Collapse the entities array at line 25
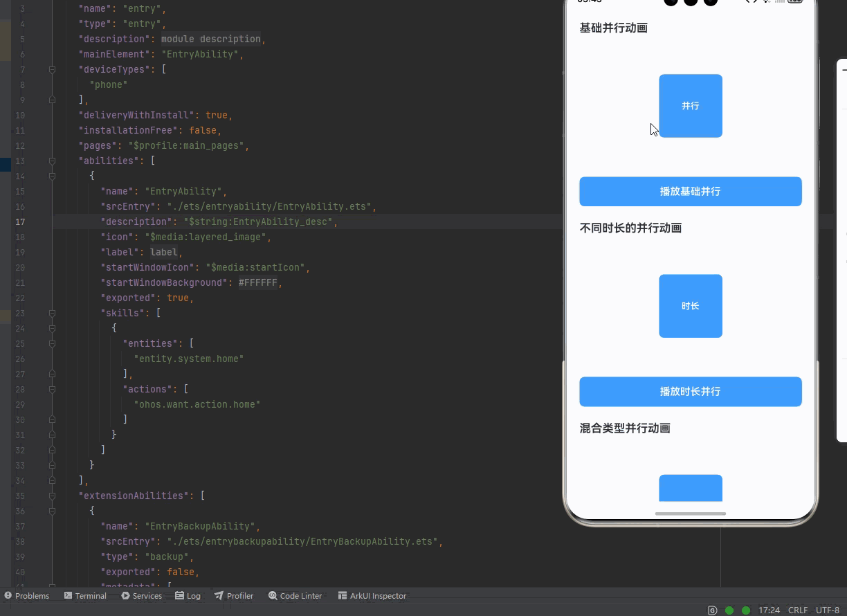Viewport: 847px width, 616px height. click(52, 343)
